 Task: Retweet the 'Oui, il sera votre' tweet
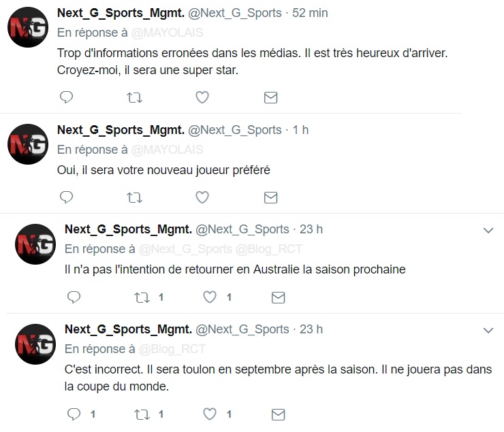pyautogui.click(x=134, y=198)
